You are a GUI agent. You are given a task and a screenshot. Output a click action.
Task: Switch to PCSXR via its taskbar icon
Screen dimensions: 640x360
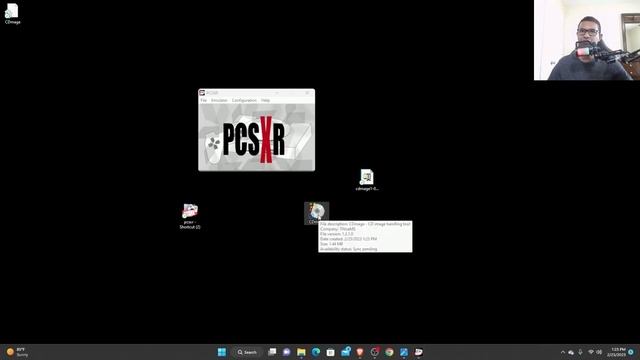pyautogui.click(x=419, y=352)
